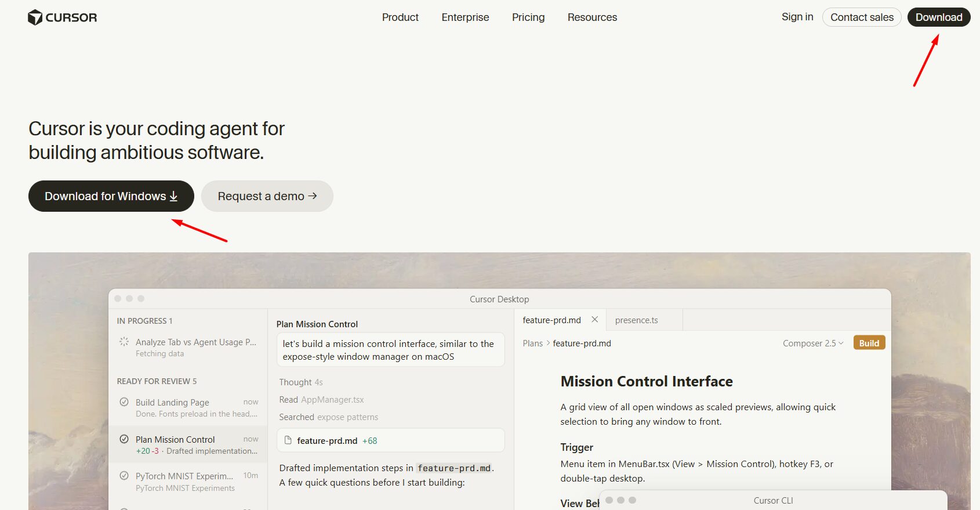Toggle the check circle for PyTorch MNIST Experiments

[x=124, y=476]
